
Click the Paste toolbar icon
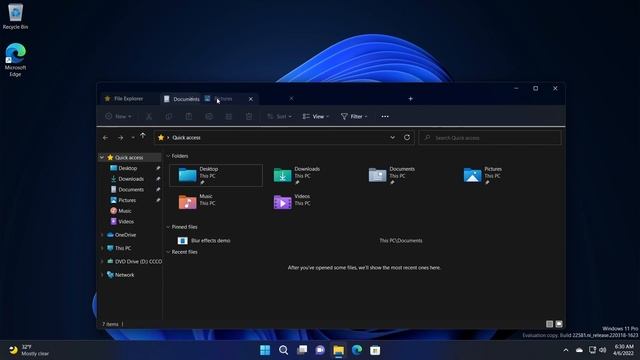pos(189,117)
